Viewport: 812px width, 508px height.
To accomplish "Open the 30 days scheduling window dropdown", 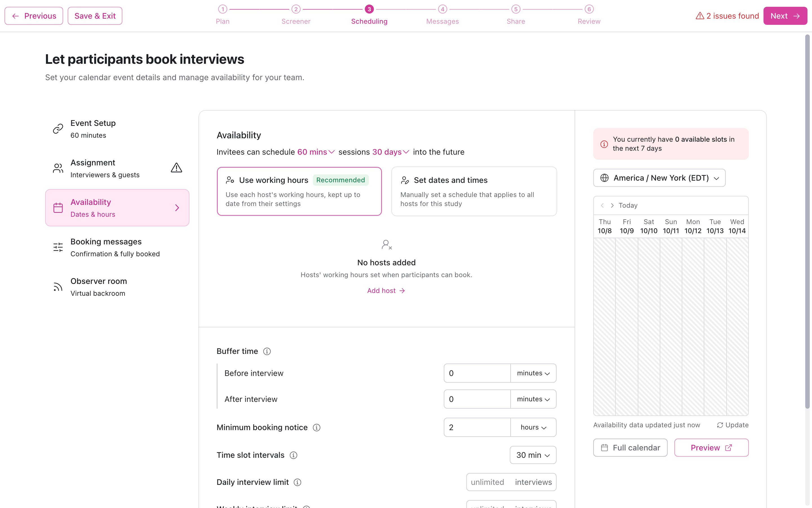I will pos(390,152).
